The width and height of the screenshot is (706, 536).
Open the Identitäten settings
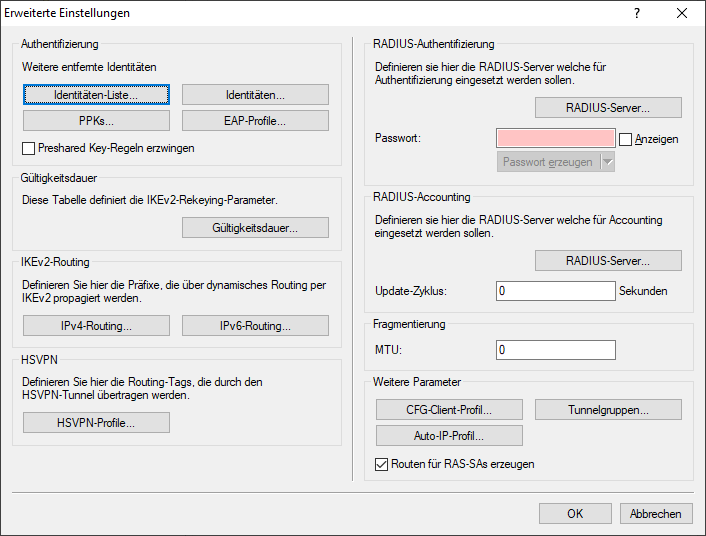point(255,95)
